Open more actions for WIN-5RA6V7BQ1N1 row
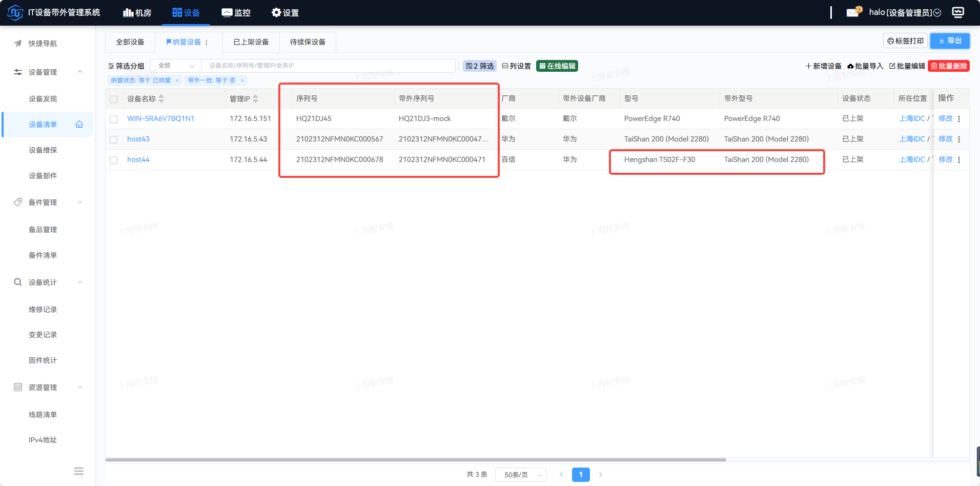 pos(959,118)
